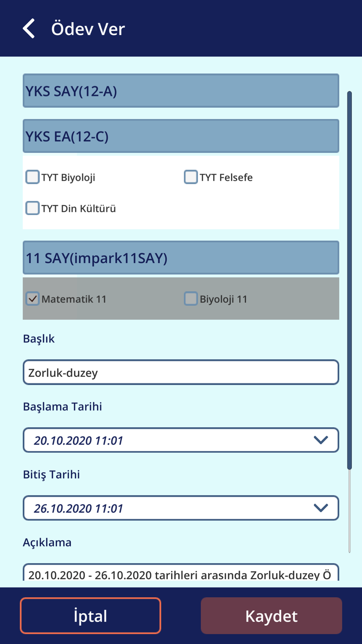
Task: Tick the TYT Din Kültürü checkbox
Action: click(x=33, y=208)
